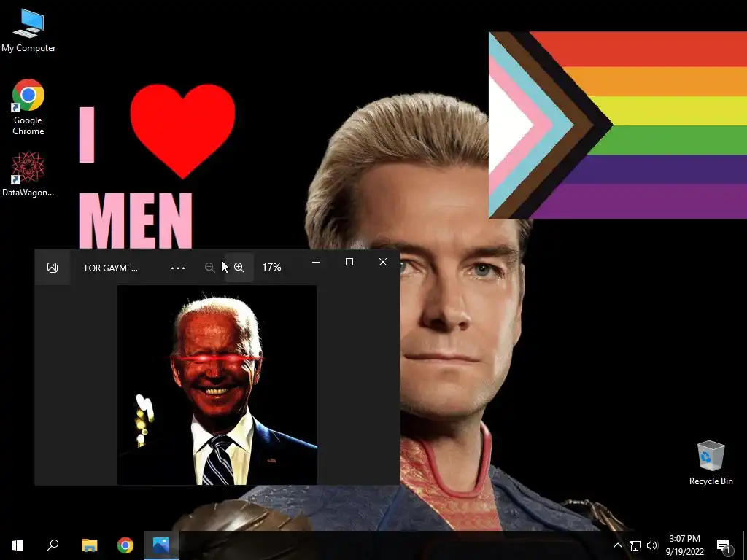
Task: Close the Photos viewer window
Action: coord(383,262)
